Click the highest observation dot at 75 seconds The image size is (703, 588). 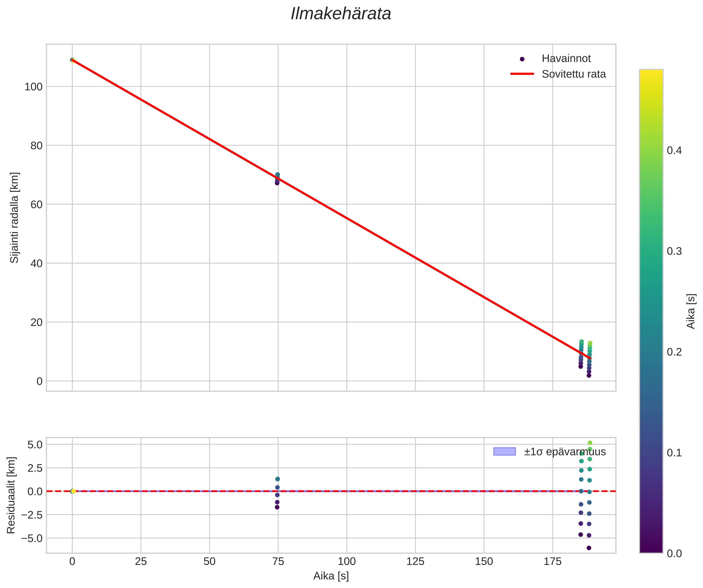[278, 175]
